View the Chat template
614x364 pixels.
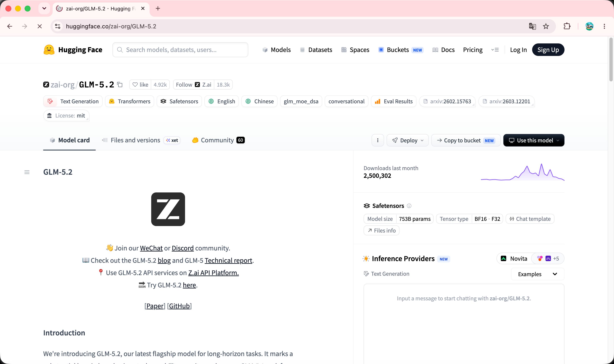tap(530, 219)
